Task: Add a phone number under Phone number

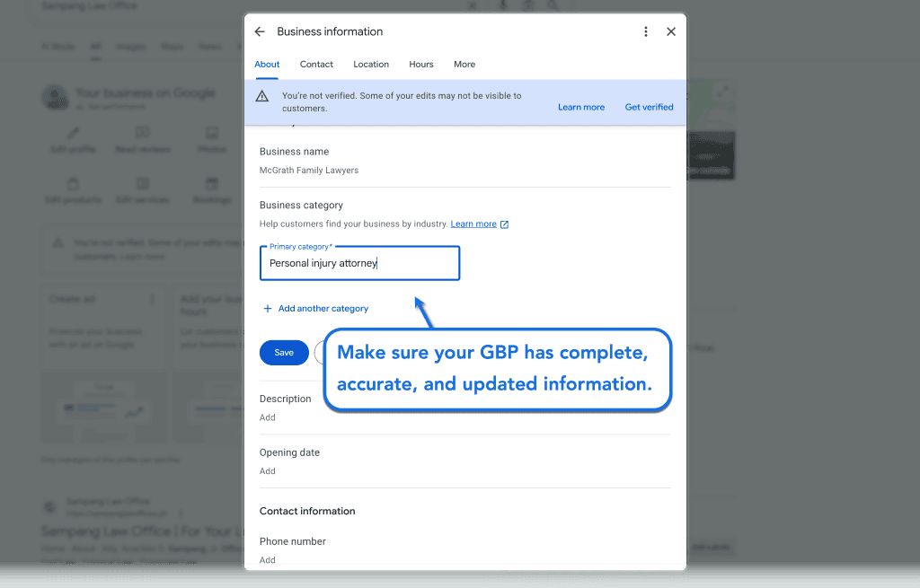Action: [x=268, y=560]
